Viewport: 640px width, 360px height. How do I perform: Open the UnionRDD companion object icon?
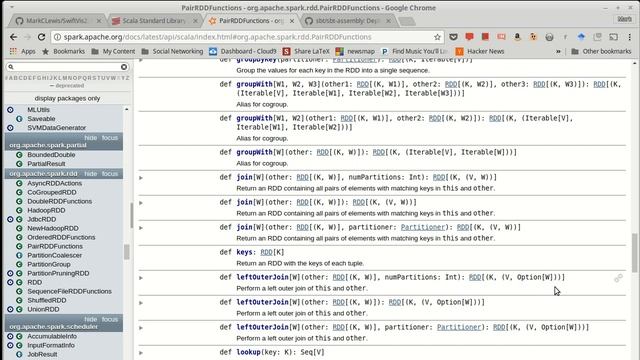click(x=10, y=309)
